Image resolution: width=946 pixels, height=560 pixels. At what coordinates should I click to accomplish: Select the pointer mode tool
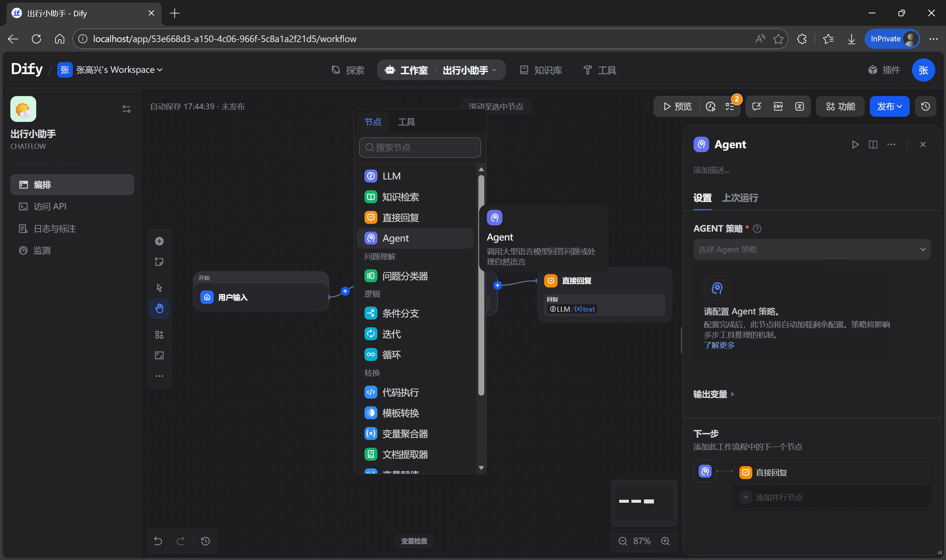click(x=159, y=287)
